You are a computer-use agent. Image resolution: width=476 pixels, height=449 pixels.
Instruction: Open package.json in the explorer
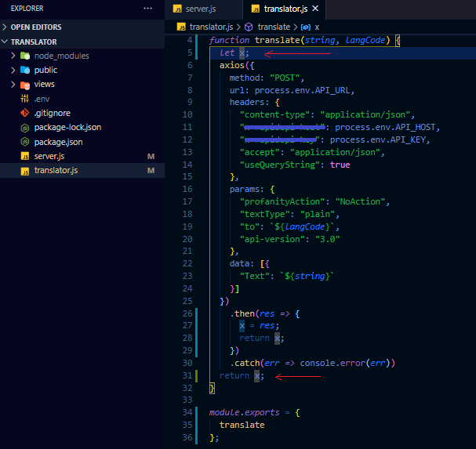(59, 141)
